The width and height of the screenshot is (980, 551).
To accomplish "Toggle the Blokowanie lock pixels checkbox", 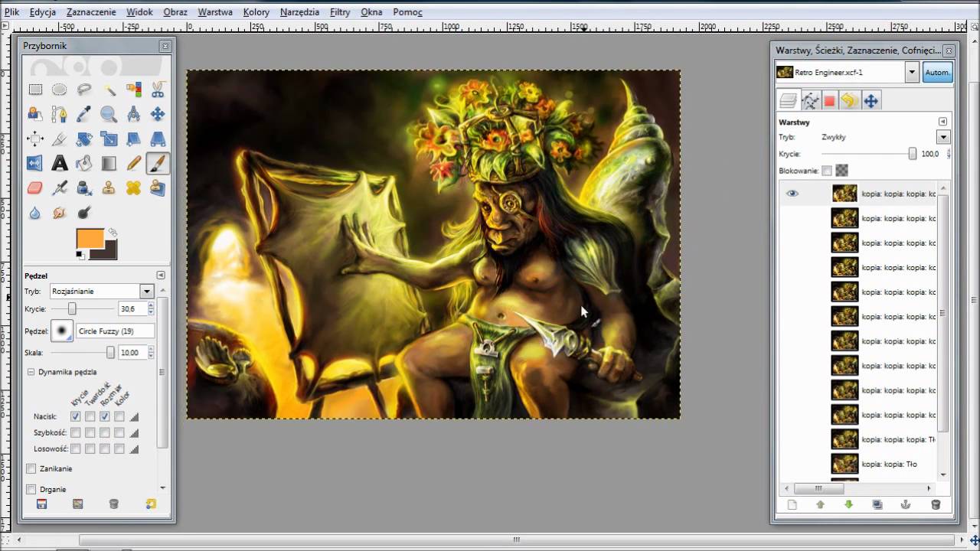I will click(x=827, y=171).
